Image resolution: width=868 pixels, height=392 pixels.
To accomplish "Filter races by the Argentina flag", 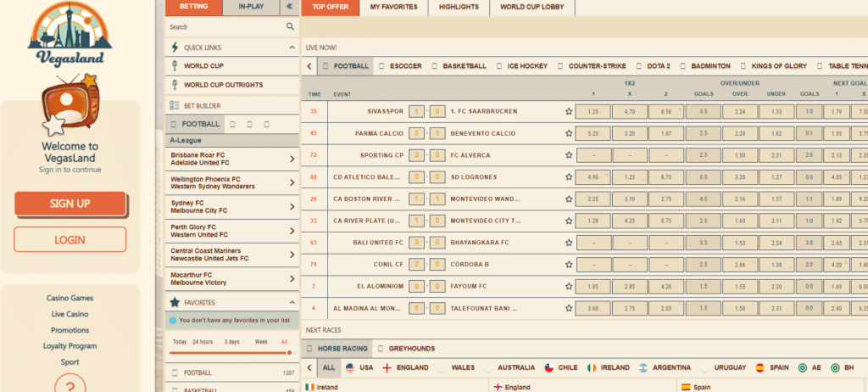I will [x=643, y=367].
